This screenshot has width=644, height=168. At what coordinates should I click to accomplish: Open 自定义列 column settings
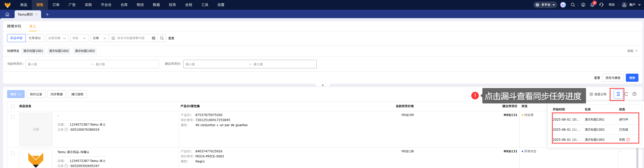coord(598,94)
